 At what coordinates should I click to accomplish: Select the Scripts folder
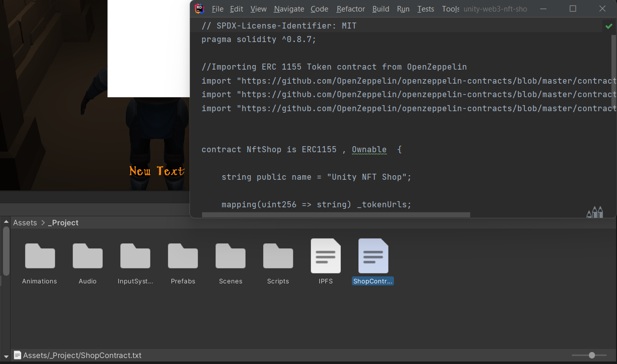[278, 263]
